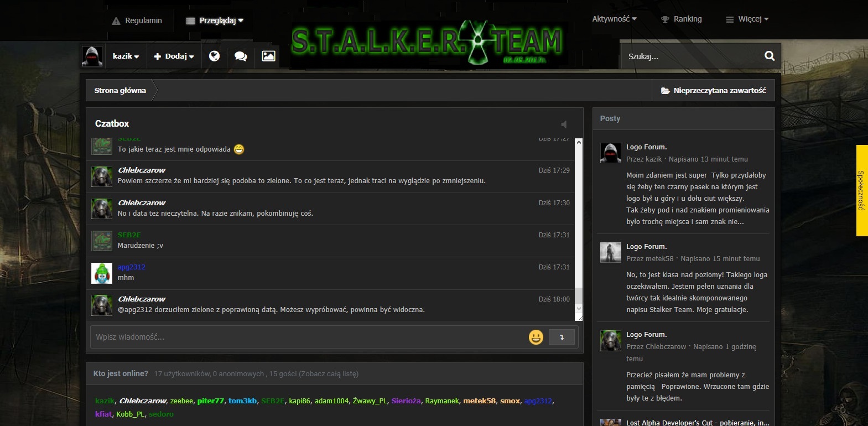Open apg2312's name on the mhm message

click(131, 267)
